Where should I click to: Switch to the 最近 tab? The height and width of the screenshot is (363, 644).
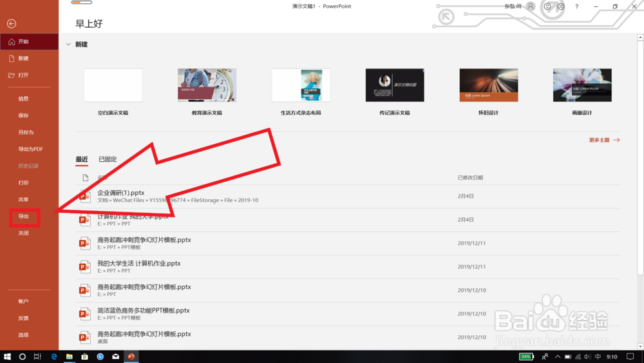point(82,159)
